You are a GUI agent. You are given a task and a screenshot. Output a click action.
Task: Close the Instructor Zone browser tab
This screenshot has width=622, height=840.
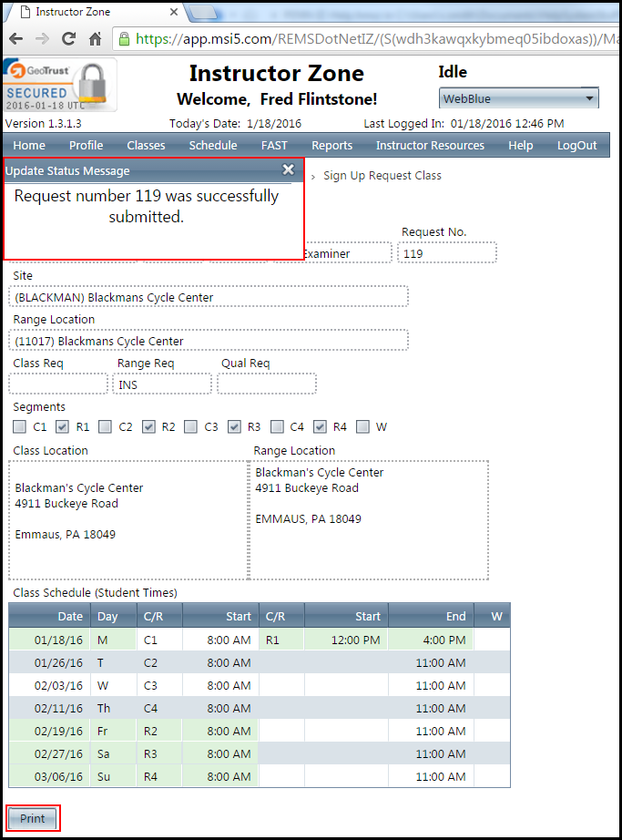(x=173, y=12)
